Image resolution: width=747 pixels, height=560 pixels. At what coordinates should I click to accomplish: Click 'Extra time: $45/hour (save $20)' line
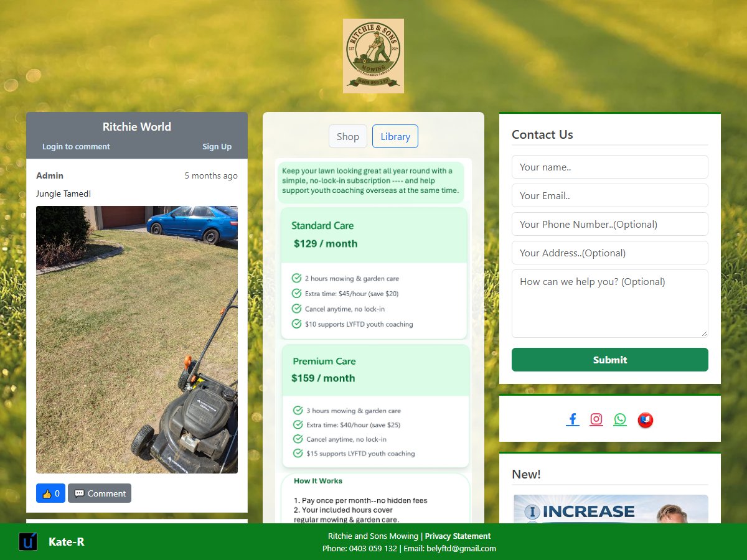(x=352, y=294)
